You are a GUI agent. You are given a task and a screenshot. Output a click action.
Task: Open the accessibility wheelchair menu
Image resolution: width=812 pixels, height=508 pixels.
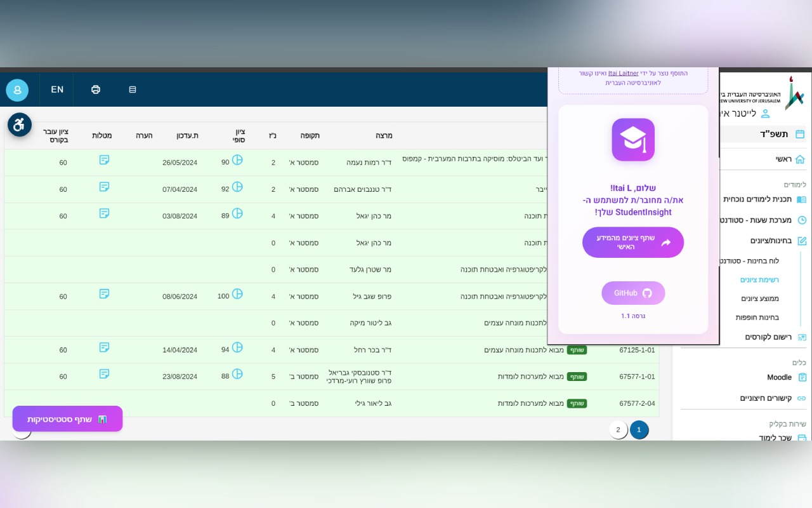[x=20, y=124]
